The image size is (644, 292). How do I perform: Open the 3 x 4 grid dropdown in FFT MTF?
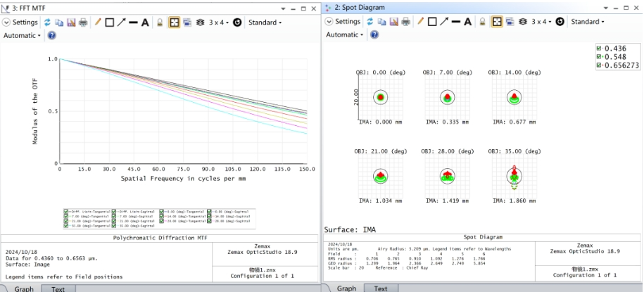click(x=218, y=23)
